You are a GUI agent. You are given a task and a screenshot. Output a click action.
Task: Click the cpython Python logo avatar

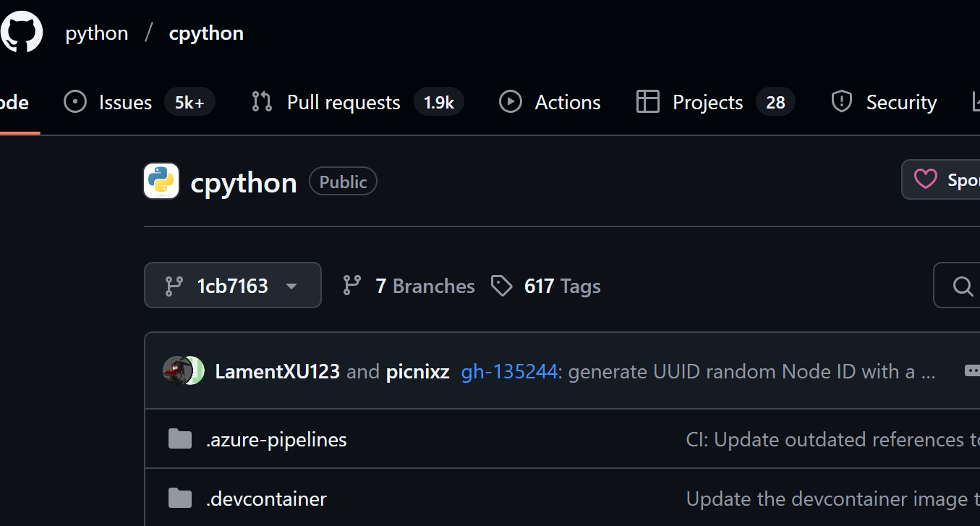[161, 182]
